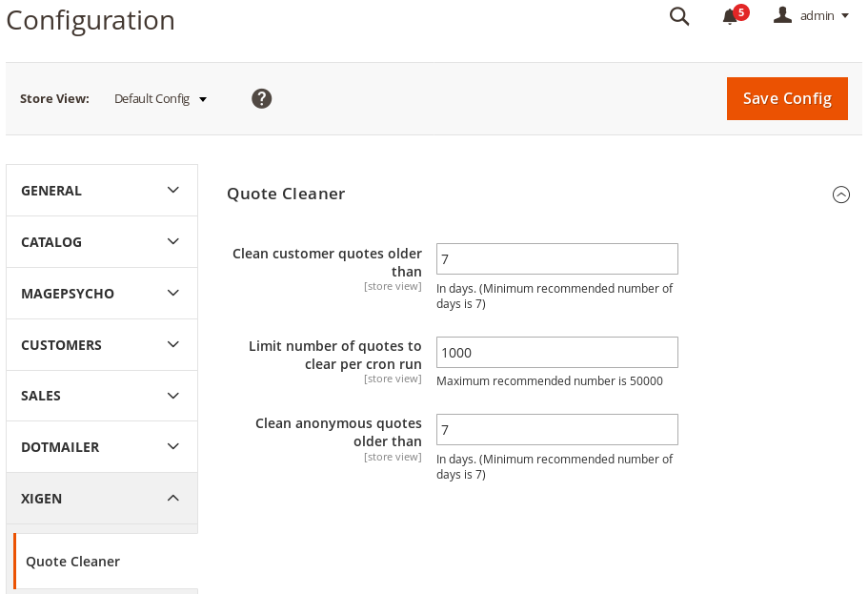Expand the CUSTOMERS configuration section
The image size is (868, 594).
pyautogui.click(x=102, y=344)
